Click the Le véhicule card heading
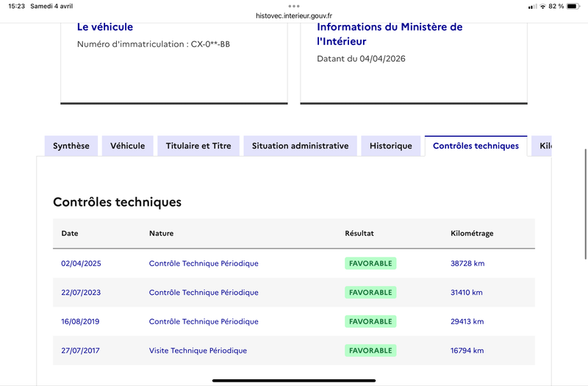Screen dimensions: 588x386 [105, 27]
